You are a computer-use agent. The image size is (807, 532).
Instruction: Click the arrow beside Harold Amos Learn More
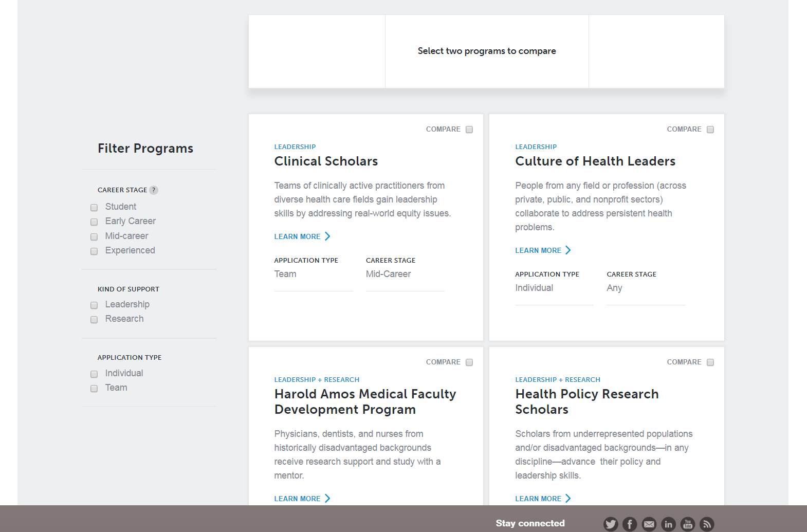(327, 499)
